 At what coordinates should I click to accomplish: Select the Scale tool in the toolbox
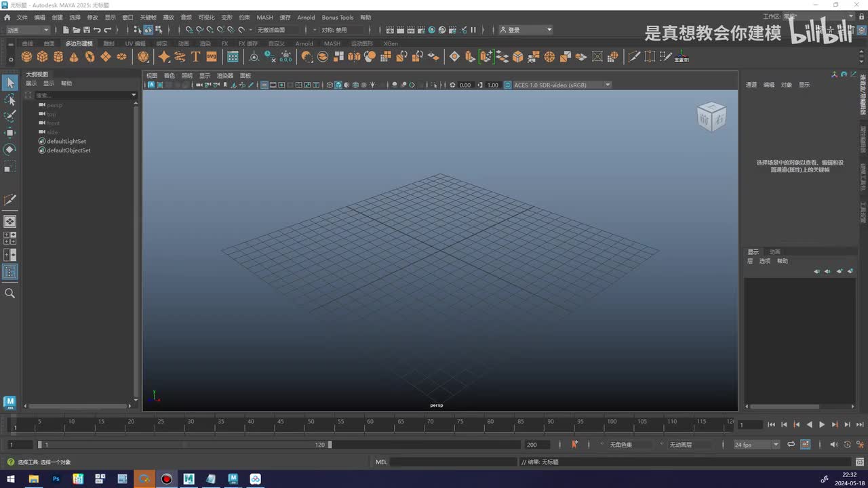pos(9,167)
